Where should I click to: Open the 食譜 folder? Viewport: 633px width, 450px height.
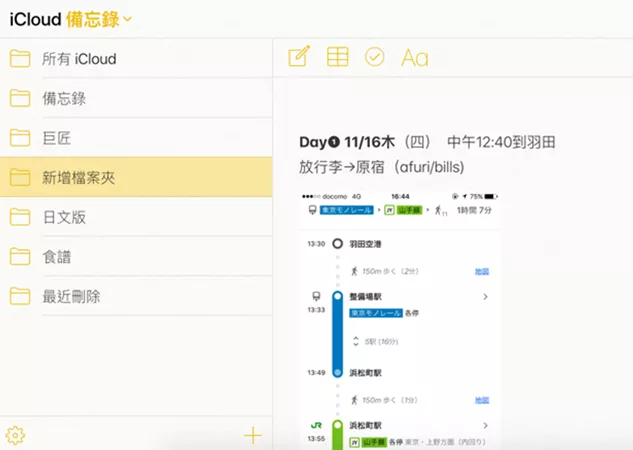tap(56, 257)
